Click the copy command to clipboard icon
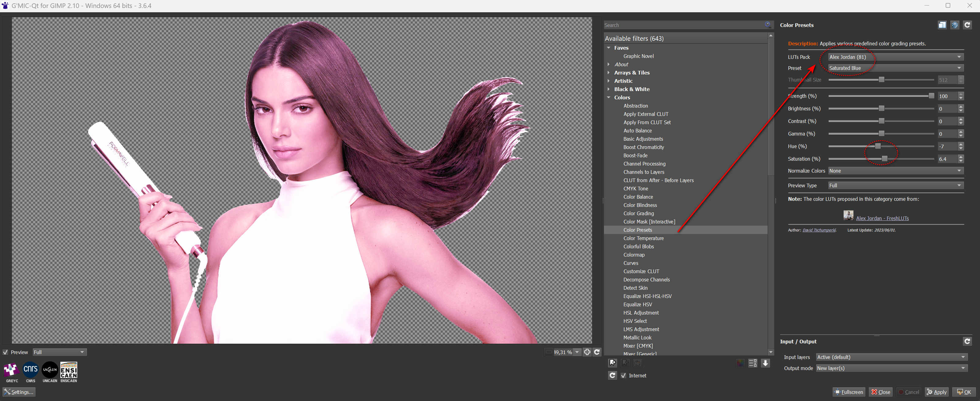Viewport: 980px width, 401px height. (942, 25)
